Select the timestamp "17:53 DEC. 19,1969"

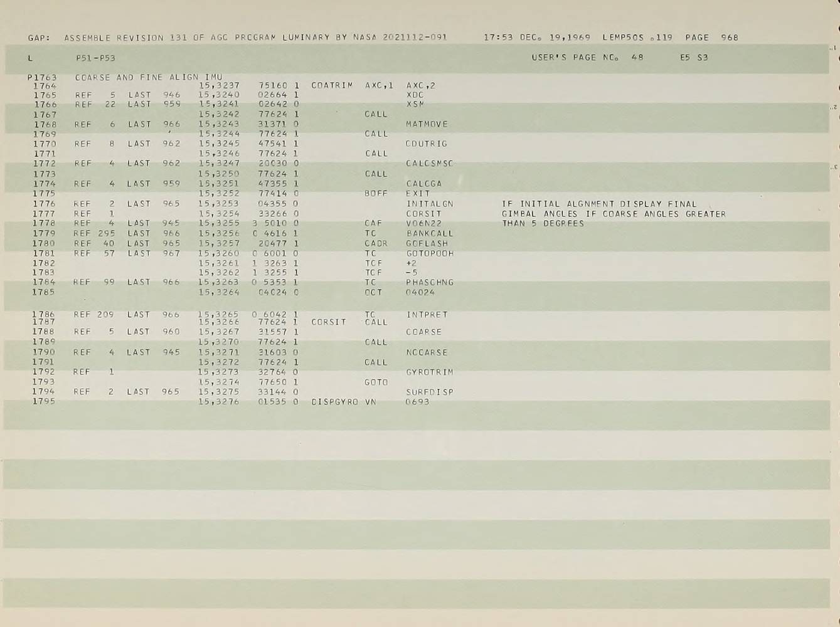537,38
